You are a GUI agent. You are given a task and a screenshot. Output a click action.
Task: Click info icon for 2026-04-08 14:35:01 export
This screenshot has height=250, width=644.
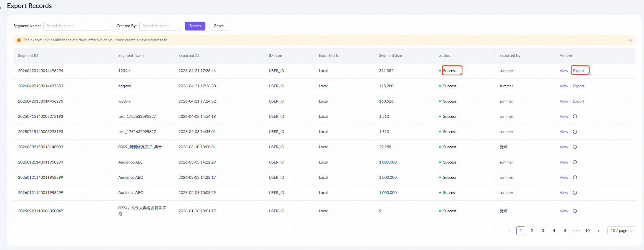click(x=575, y=132)
